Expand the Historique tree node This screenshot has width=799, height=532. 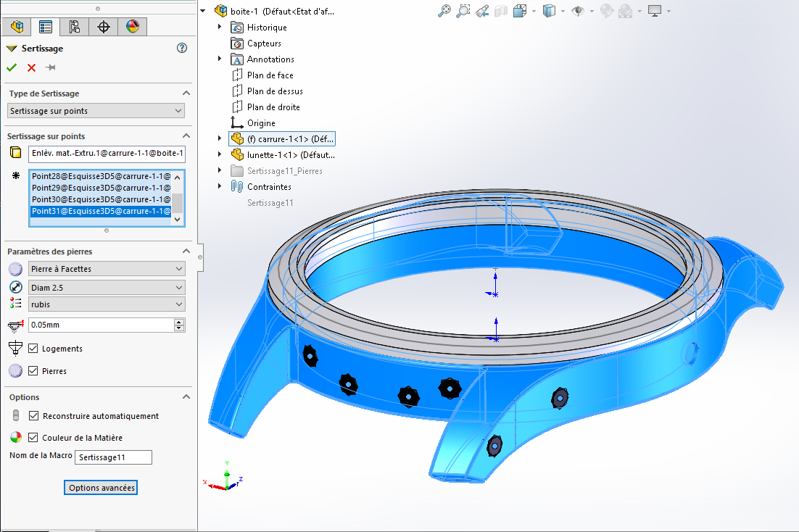tap(220, 28)
